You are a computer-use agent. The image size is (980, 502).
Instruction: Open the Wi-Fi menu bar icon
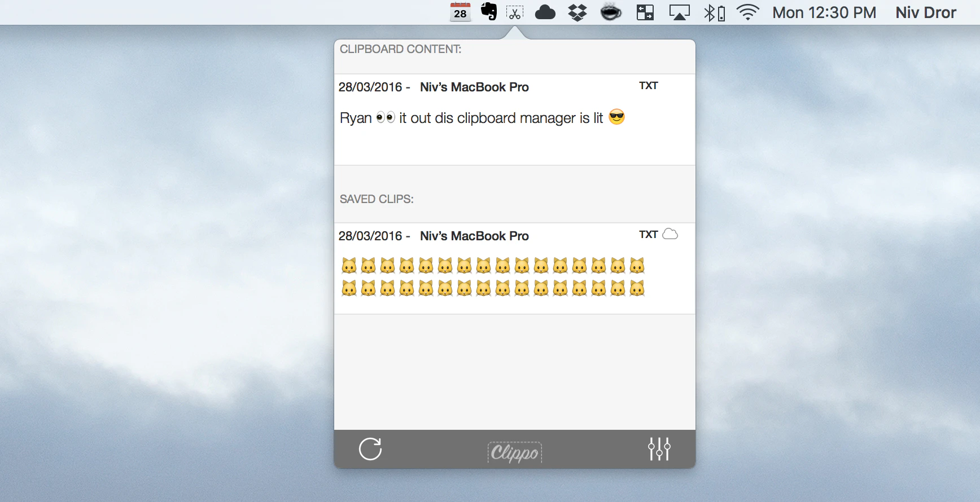pyautogui.click(x=748, y=12)
